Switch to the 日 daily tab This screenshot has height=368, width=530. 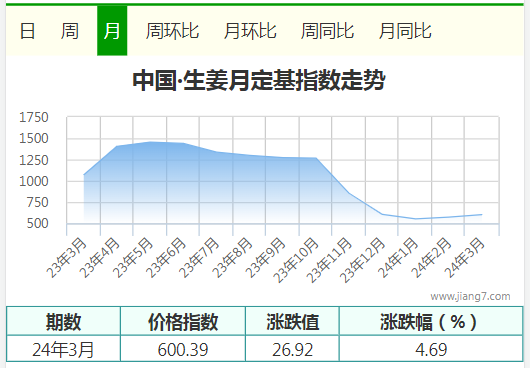pyautogui.click(x=27, y=31)
